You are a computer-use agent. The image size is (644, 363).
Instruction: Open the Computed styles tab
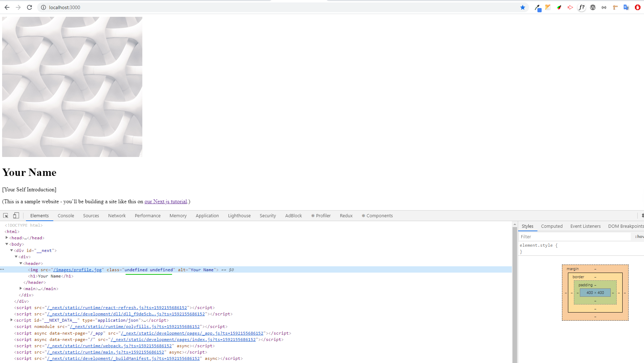point(551,226)
